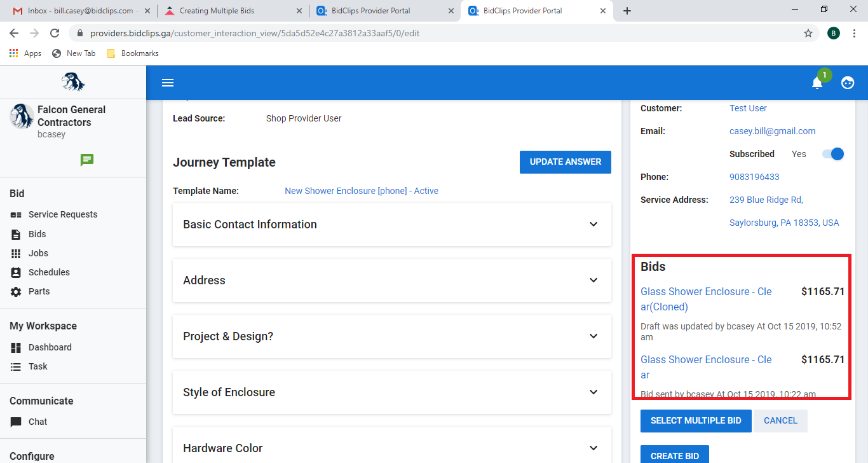This screenshot has height=463, width=868.
Task: Click the CANCEL button
Action: (780, 421)
